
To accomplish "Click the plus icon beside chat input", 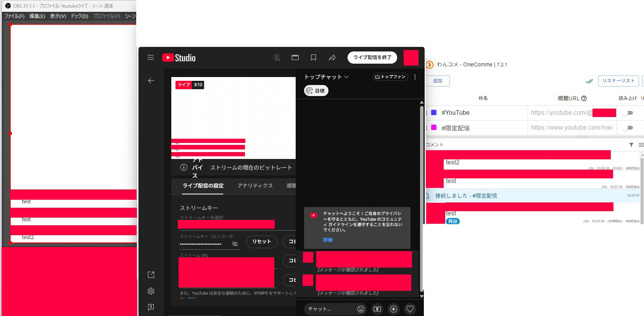I will tap(394, 309).
